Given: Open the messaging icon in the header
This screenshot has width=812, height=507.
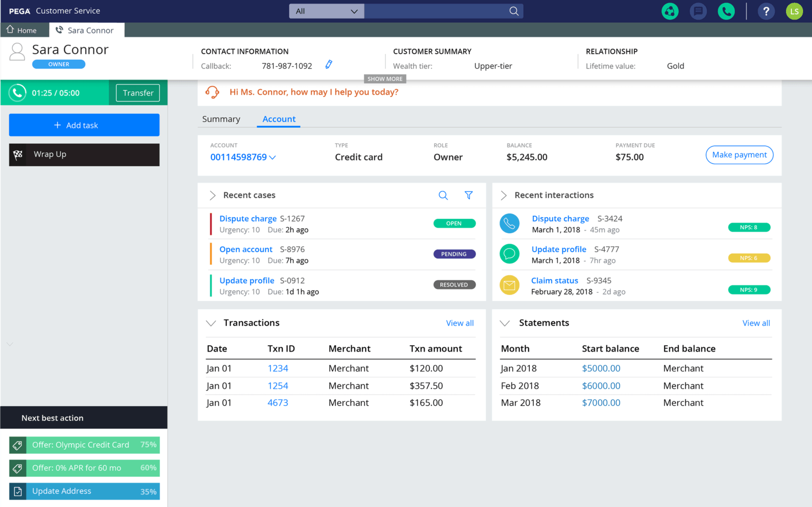Looking at the screenshot, I should coord(698,11).
